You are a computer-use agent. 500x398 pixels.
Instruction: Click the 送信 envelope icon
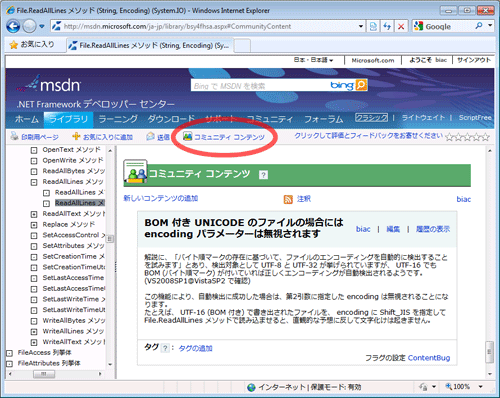click(x=151, y=136)
